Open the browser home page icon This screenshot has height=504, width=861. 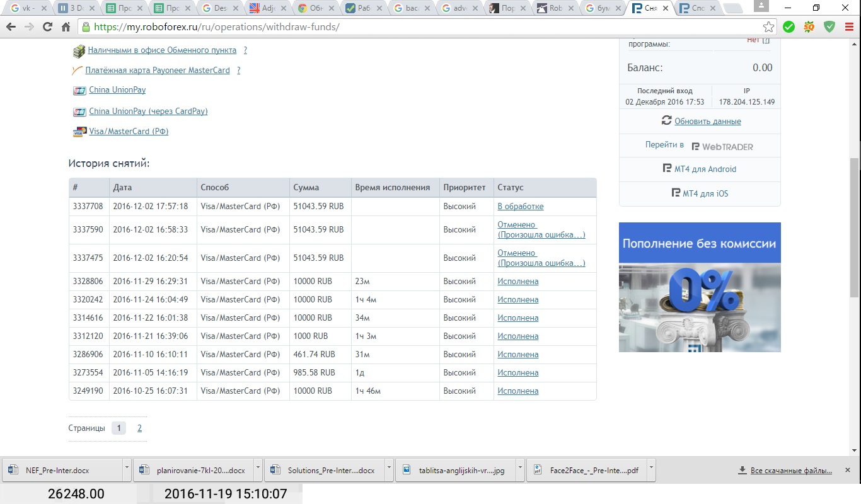[66, 27]
